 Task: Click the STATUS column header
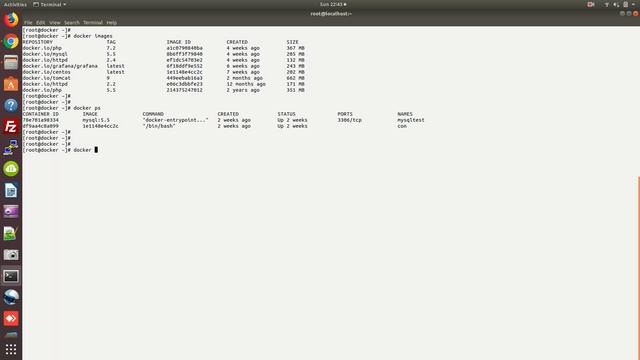click(287, 114)
